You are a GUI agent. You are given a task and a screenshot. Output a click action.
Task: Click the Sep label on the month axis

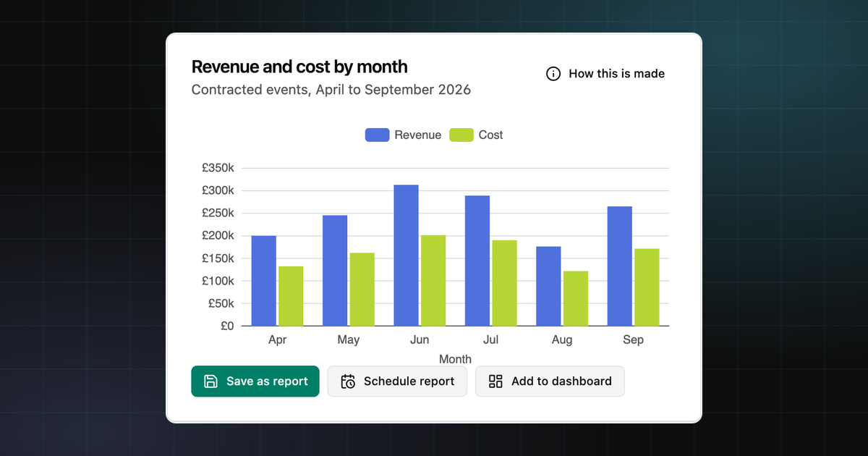(633, 340)
